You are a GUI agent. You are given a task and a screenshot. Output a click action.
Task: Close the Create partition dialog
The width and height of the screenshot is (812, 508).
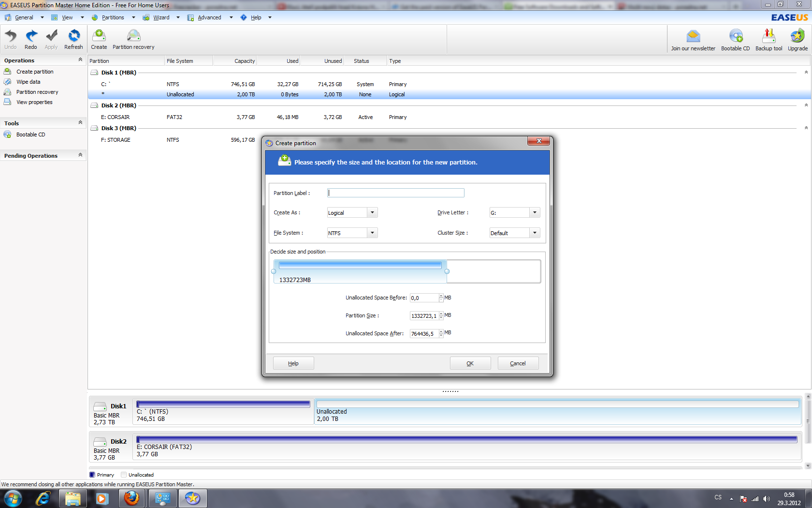click(538, 141)
